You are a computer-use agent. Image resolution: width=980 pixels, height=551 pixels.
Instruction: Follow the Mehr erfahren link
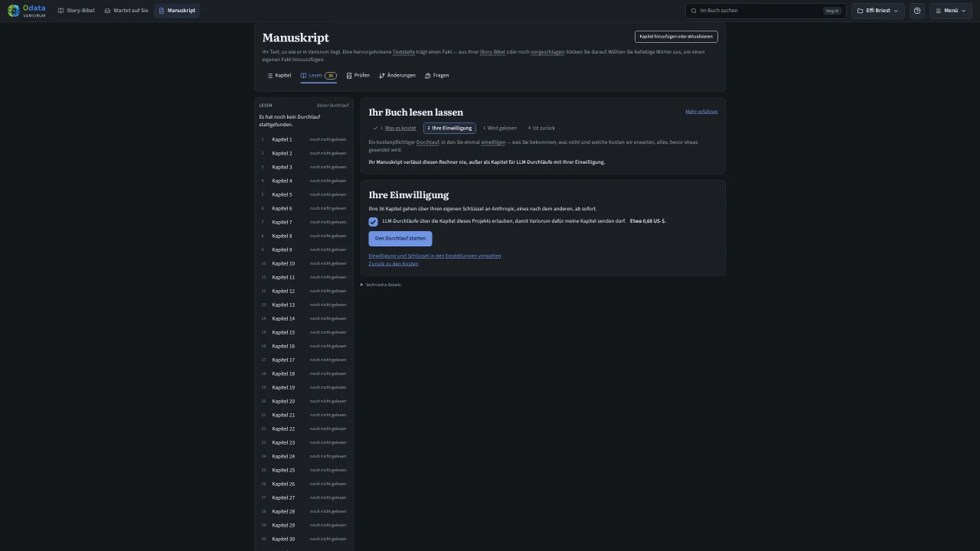pos(701,112)
